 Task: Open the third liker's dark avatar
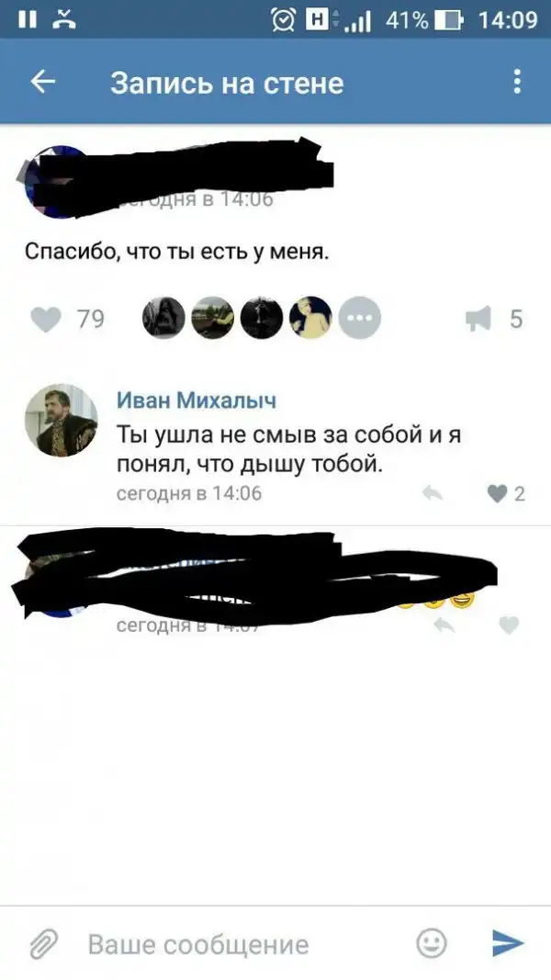pyautogui.click(x=262, y=318)
